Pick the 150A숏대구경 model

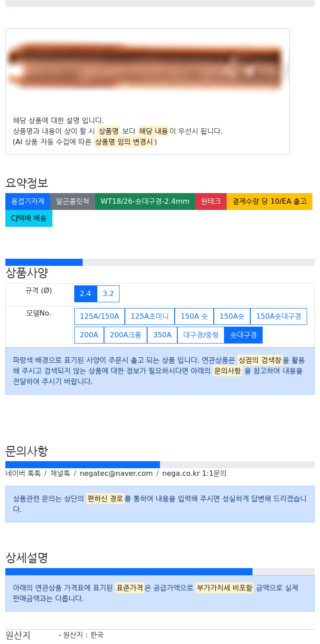pyautogui.click(x=279, y=316)
